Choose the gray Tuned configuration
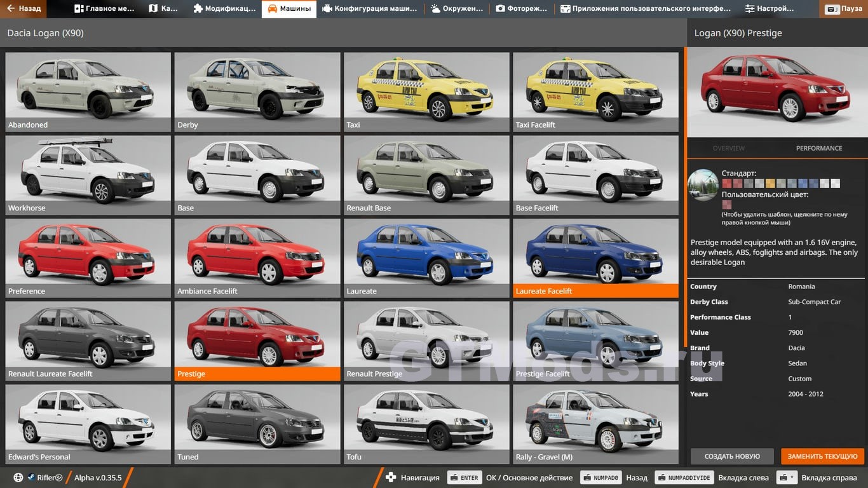Screen dimensions: 868x488 257,424
